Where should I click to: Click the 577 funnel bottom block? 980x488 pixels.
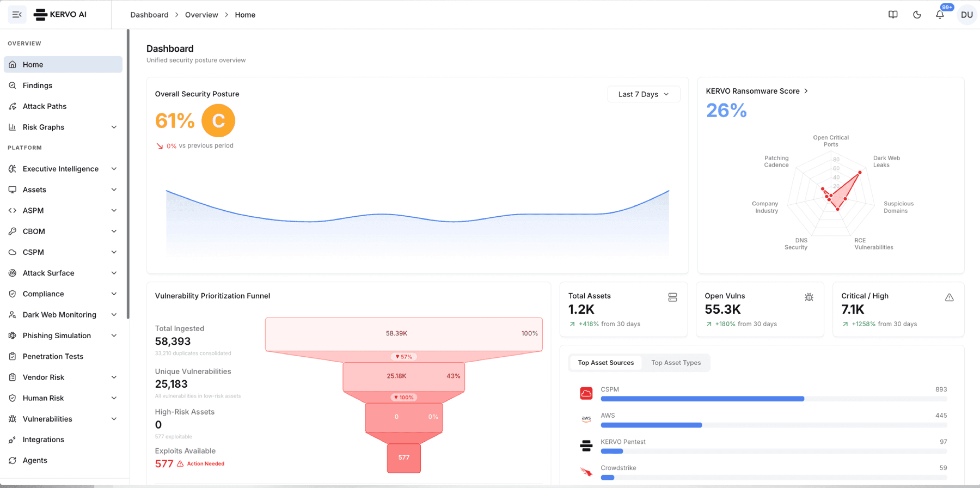click(404, 458)
